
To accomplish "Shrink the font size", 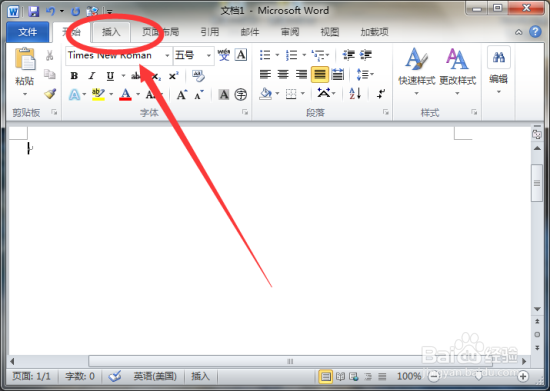I will click(x=199, y=94).
